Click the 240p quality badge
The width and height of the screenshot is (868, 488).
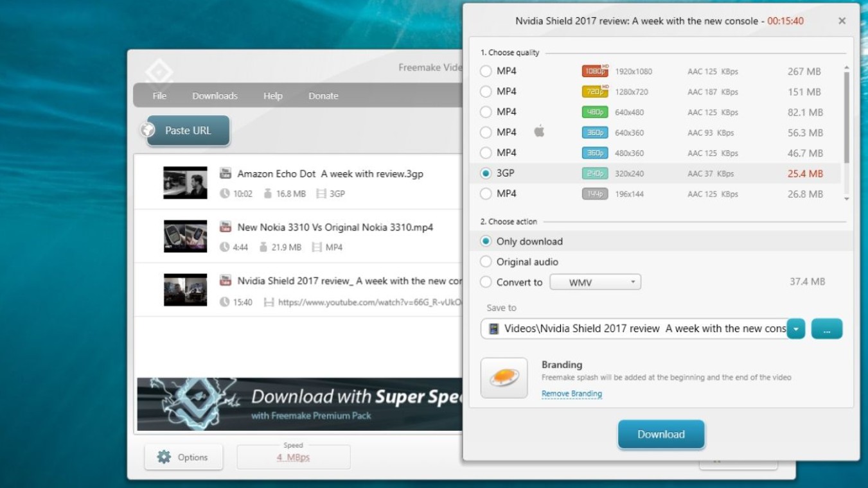pyautogui.click(x=595, y=173)
